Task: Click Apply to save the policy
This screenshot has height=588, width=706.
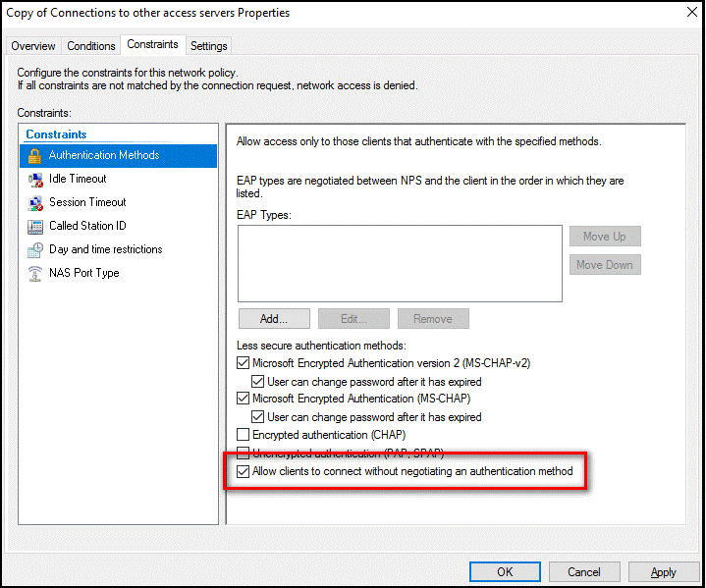Action: (x=663, y=571)
